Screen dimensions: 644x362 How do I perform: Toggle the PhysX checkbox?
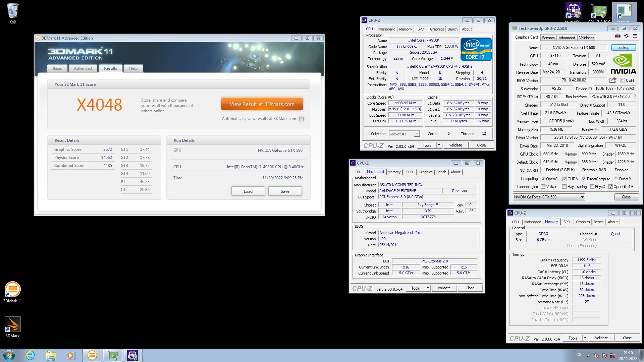coord(592,187)
